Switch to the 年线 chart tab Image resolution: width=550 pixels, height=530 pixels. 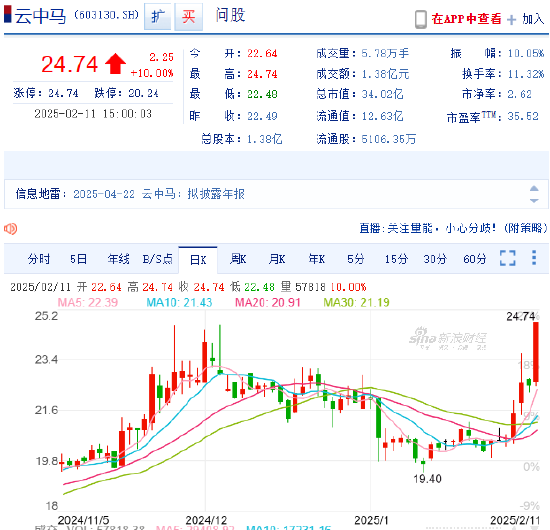pyautogui.click(x=119, y=259)
